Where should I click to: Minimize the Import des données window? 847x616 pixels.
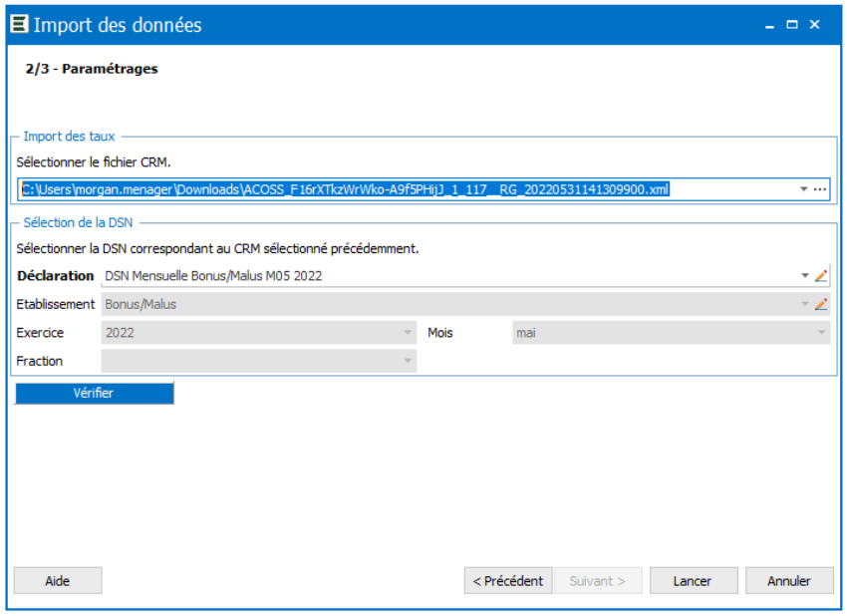[769, 25]
